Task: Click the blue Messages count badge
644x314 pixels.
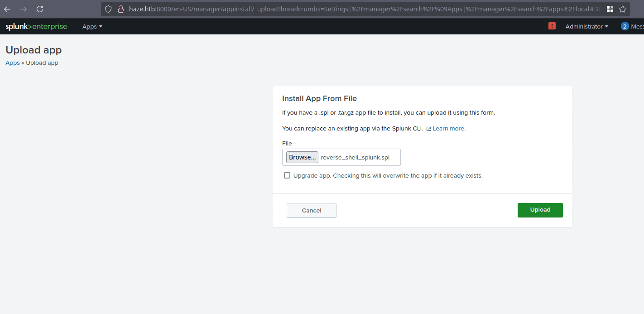Action: (625, 26)
